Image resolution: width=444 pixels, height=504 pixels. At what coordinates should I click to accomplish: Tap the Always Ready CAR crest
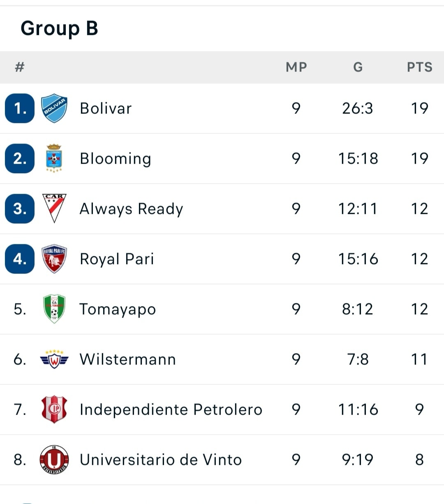coord(54,208)
